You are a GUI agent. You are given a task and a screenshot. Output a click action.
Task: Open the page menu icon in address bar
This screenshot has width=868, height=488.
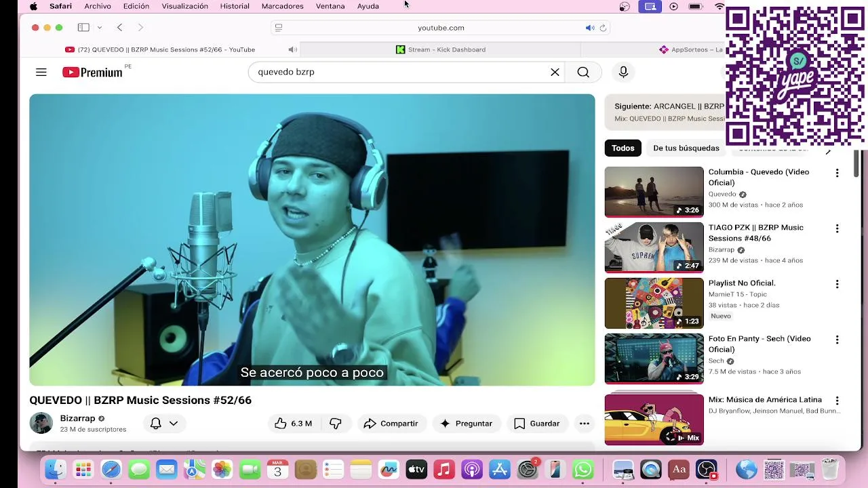(279, 28)
